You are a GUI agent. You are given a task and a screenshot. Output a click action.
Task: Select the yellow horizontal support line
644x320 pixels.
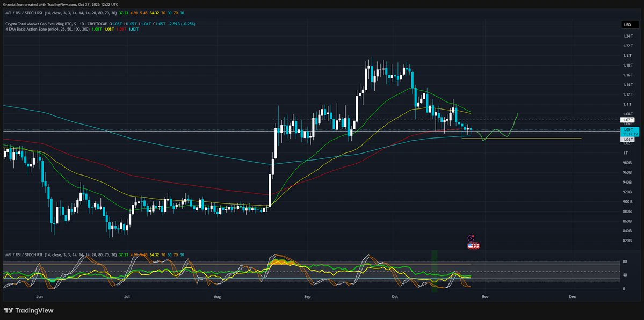522,139
